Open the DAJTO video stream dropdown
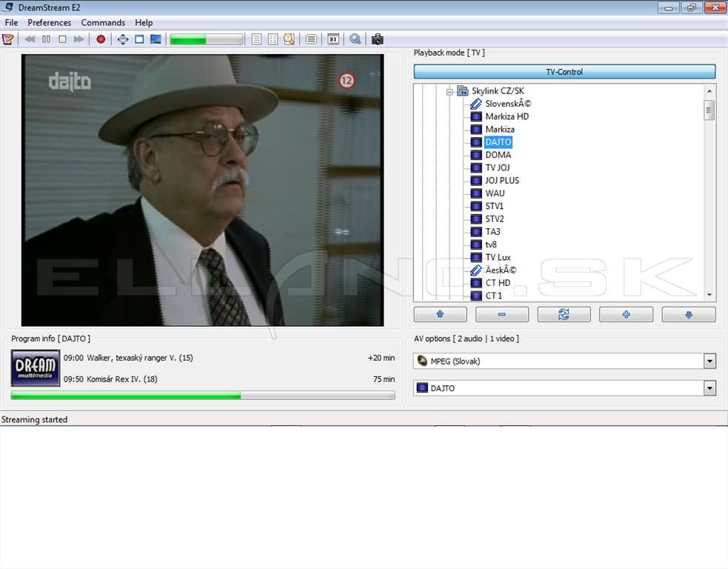This screenshot has height=569, width=728. coord(709,387)
